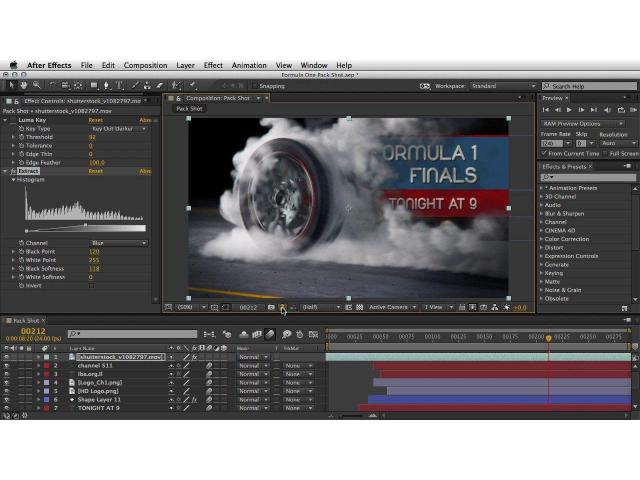Open the Composition Flowchart icon in viewer
Viewport: 640px width, 480px height.
point(495,307)
